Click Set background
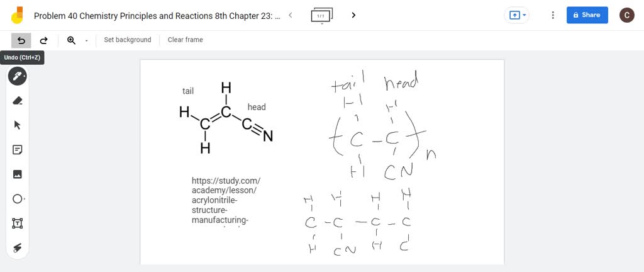644x272 pixels. point(128,40)
